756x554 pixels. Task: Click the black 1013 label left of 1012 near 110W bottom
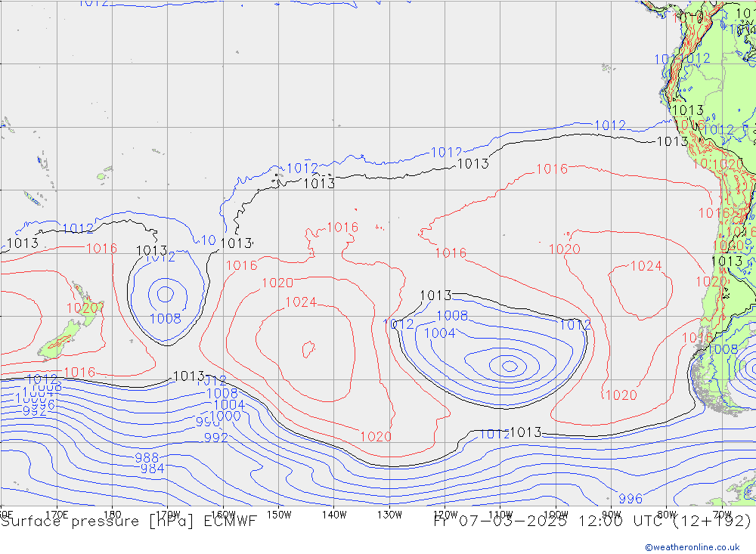[x=526, y=432]
